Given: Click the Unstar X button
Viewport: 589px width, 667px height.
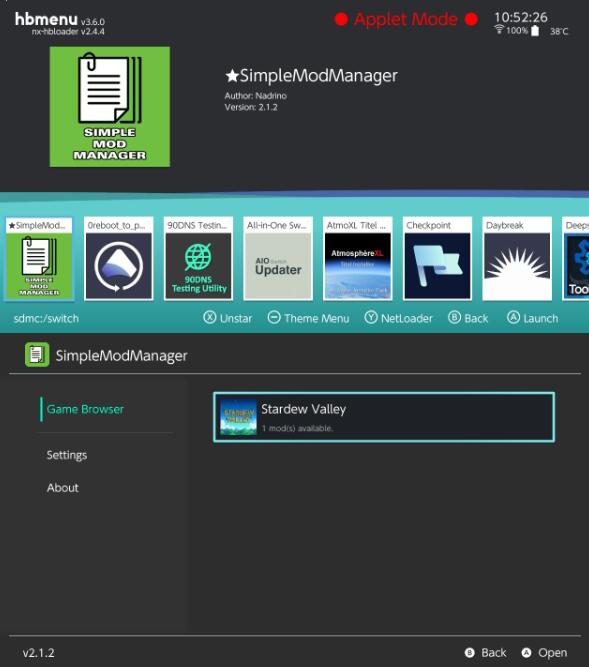Looking at the screenshot, I should coord(228,318).
